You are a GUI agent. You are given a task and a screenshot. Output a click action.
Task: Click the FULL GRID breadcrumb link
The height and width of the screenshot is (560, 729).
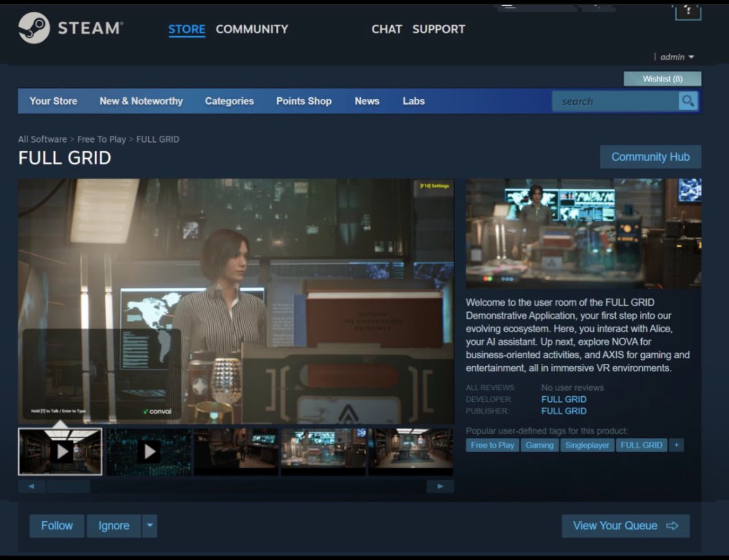[158, 139]
